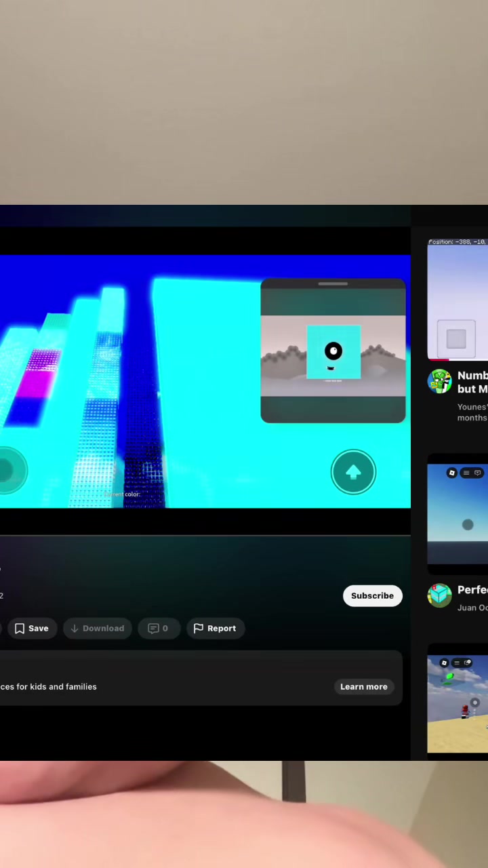Click the channel name 'Juan Oc'
This screenshot has width=488, height=868.
(x=472, y=608)
